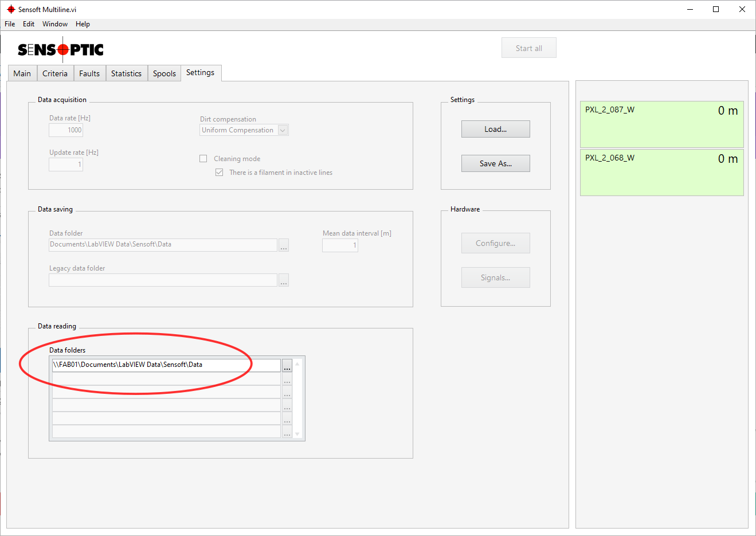Image resolution: width=756 pixels, height=536 pixels.
Task: Click scroll-down arrow in Data folders list
Action: (x=297, y=434)
